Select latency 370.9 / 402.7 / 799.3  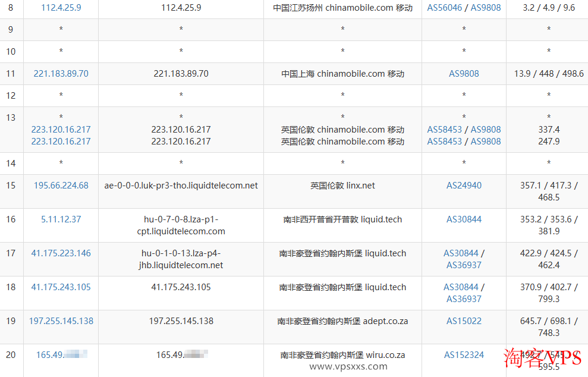[x=549, y=293]
